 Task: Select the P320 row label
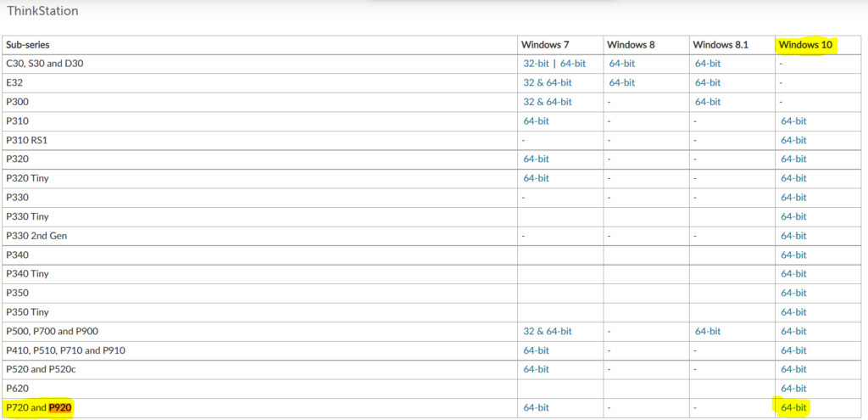17,159
